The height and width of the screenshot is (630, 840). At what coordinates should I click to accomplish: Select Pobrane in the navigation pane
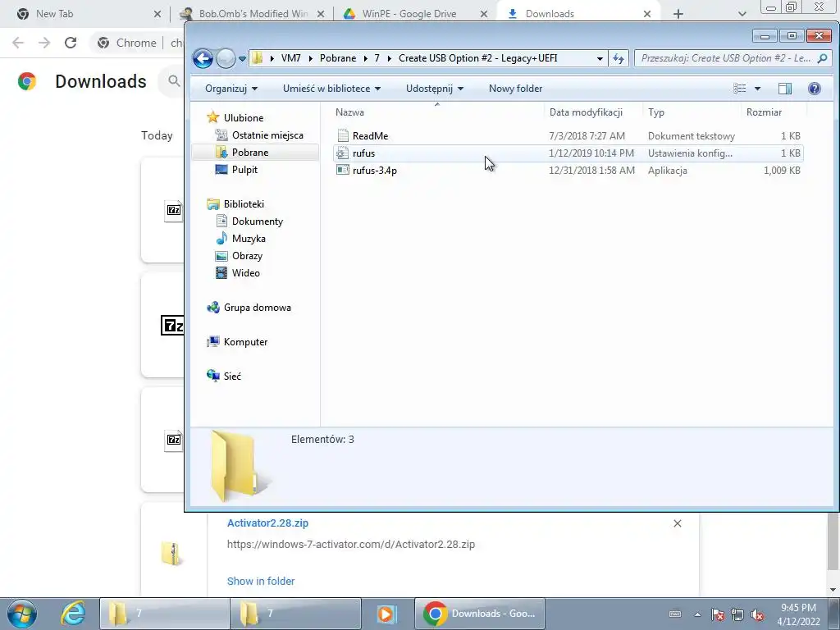[250, 153]
